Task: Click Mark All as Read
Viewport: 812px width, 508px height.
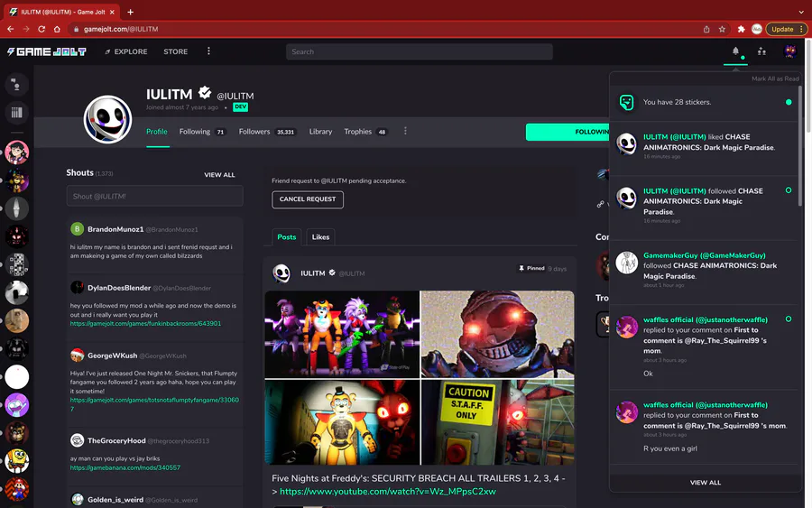Action: 775,79
